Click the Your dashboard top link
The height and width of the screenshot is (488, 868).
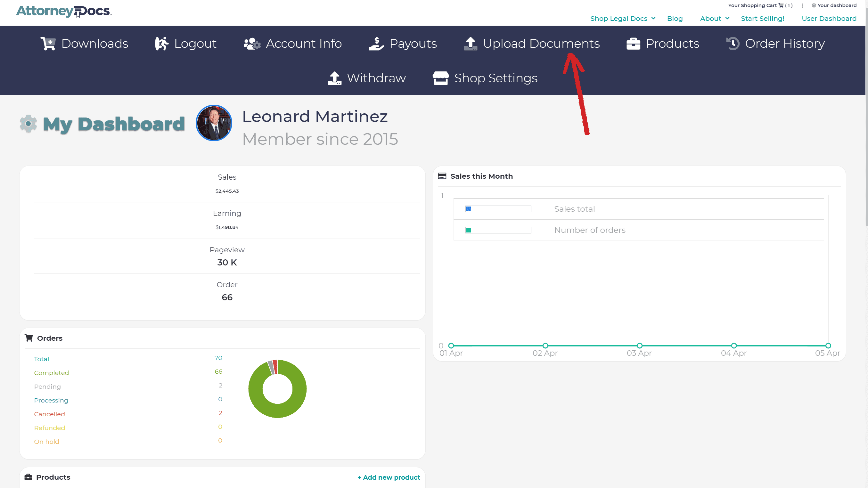[x=834, y=5]
